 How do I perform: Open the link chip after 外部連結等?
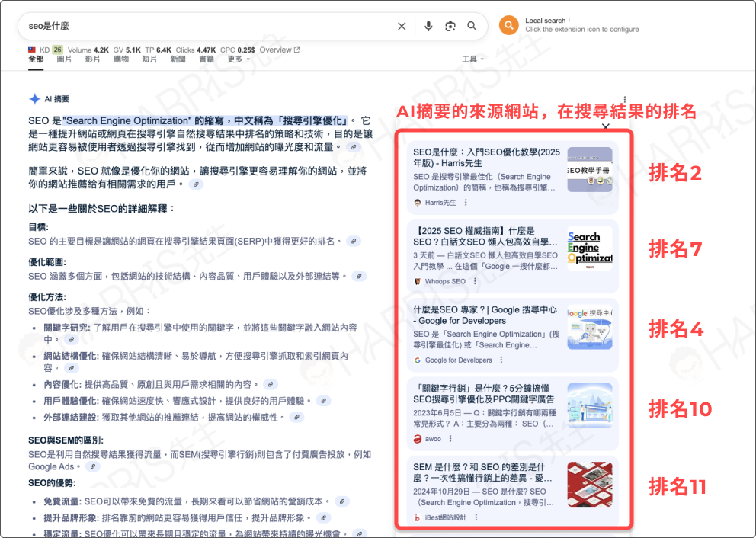[359, 276]
